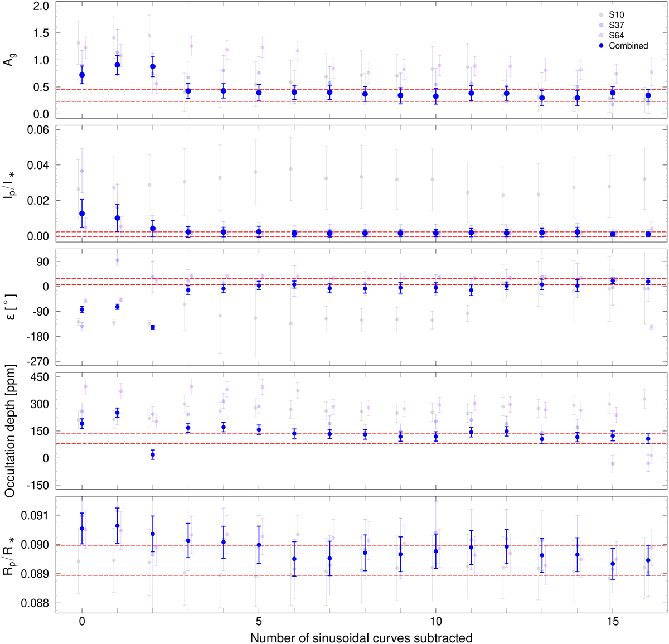Click Combined point near -150 in ε panel
This screenshot has width=669, height=644.
tap(153, 327)
